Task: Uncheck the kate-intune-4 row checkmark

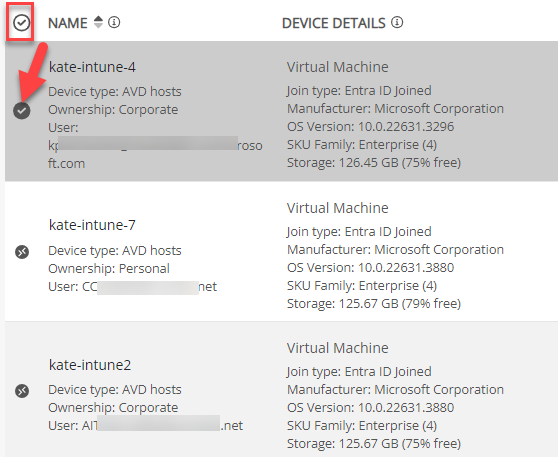Action: point(22,110)
